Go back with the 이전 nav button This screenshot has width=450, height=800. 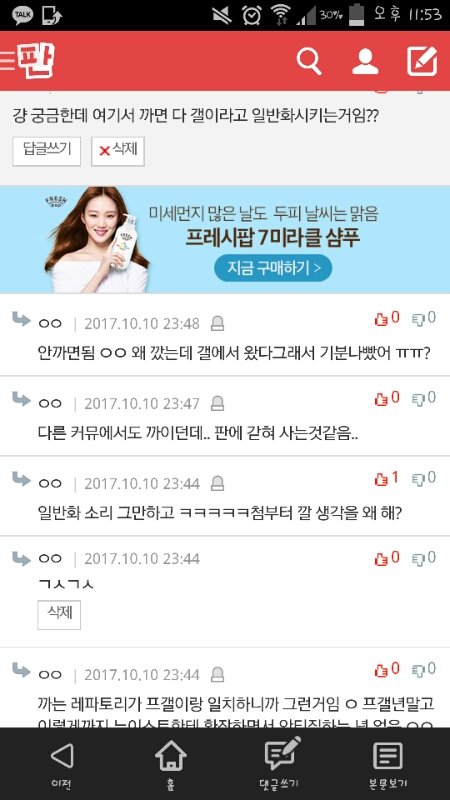(62, 764)
